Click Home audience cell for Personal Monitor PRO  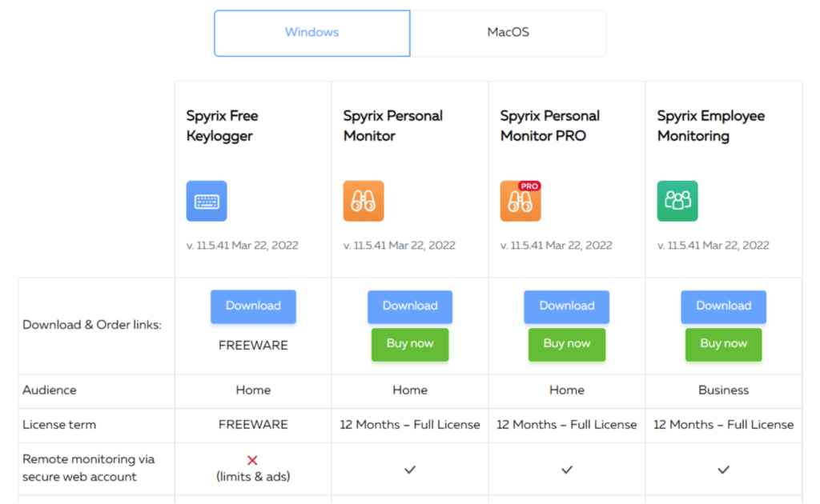(567, 390)
